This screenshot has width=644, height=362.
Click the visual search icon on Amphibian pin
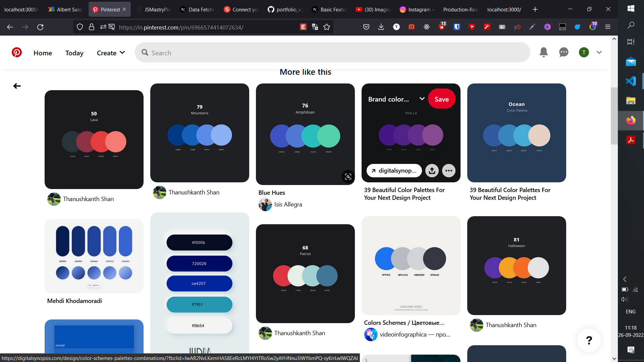coord(348,177)
